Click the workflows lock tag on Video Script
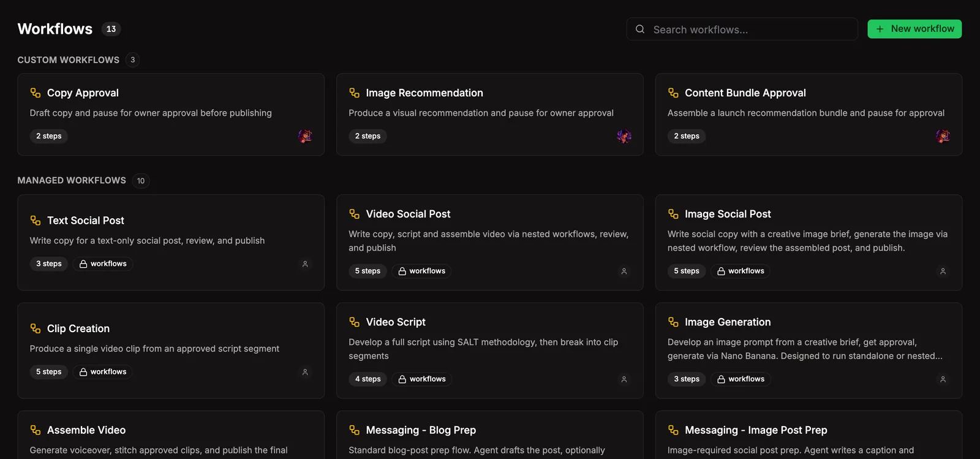The height and width of the screenshot is (459, 980). 421,379
